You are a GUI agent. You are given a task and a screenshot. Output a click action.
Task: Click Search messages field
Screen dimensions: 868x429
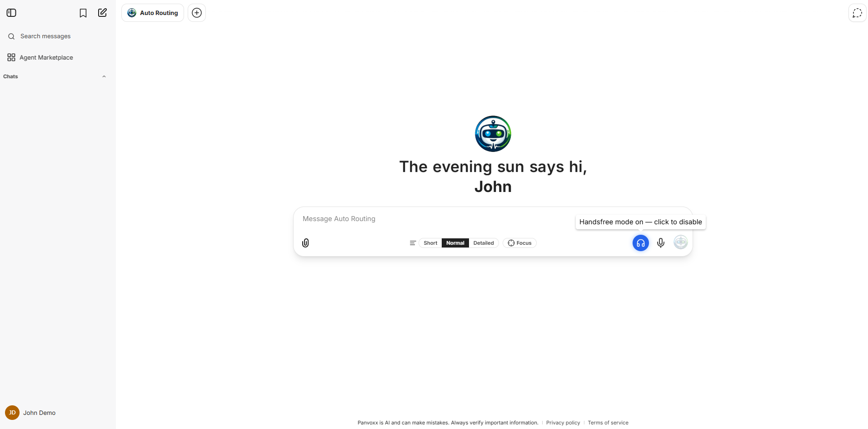pyautogui.click(x=58, y=36)
